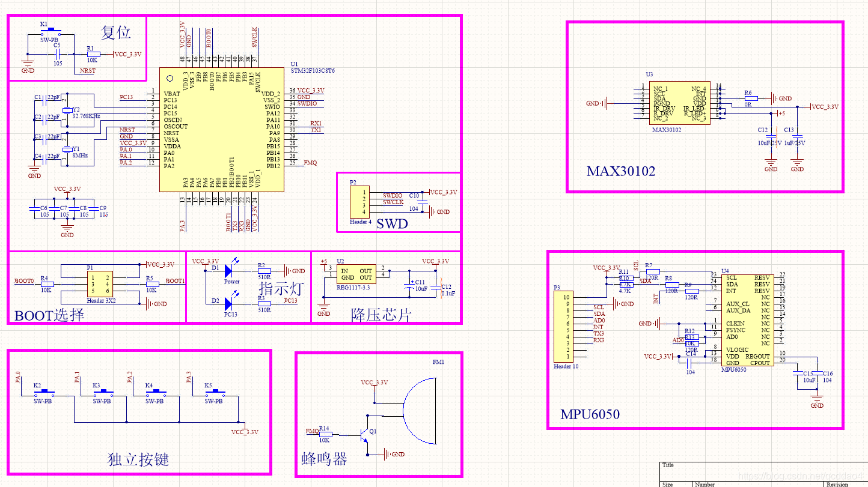Select capacitor C13 1uF/25V
This screenshot has width=868, height=487.
coord(797,137)
